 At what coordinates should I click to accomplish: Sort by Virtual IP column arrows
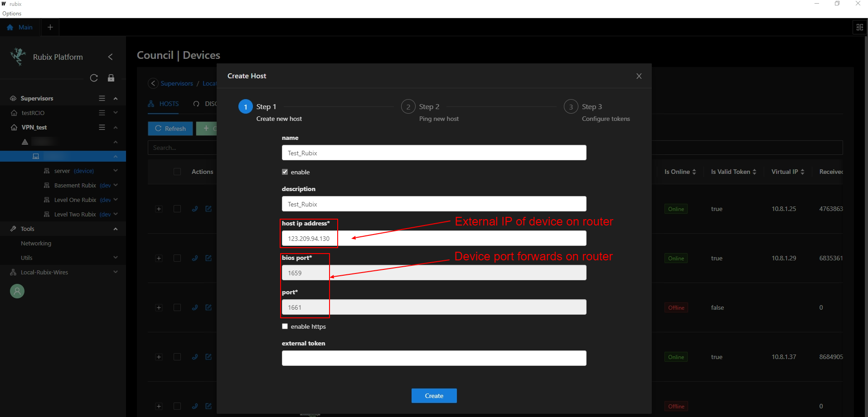(802, 172)
